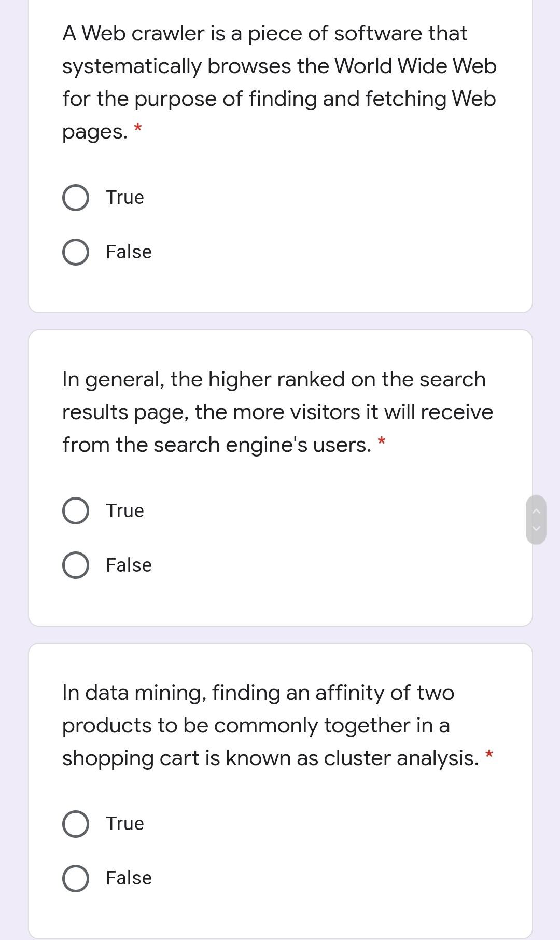The width and height of the screenshot is (560, 940).
Task: Click the False label in the data mining question
Action: 128,878
